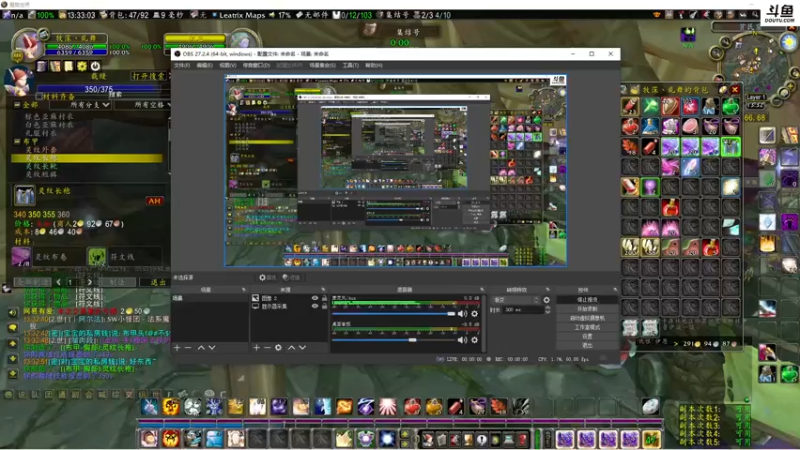
Task: Click the 灵纹布卷 reagent icon
Action: click(x=21, y=257)
